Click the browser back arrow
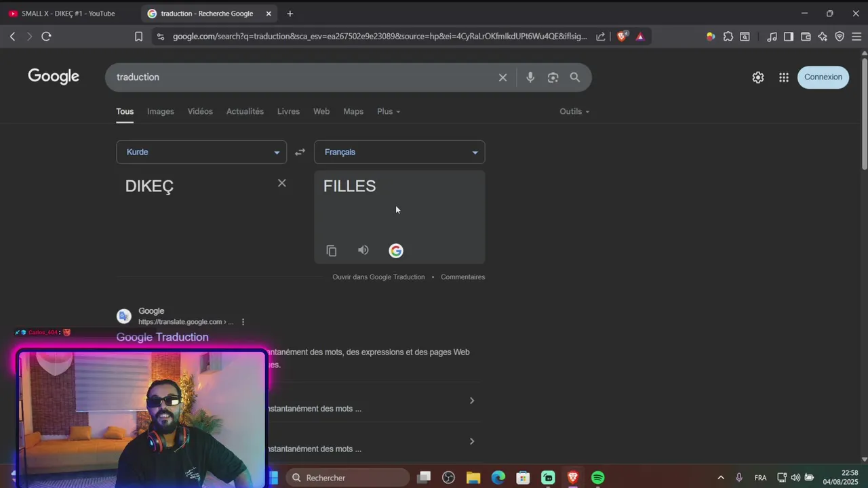Screen dimensions: 868x488 click(12, 37)
